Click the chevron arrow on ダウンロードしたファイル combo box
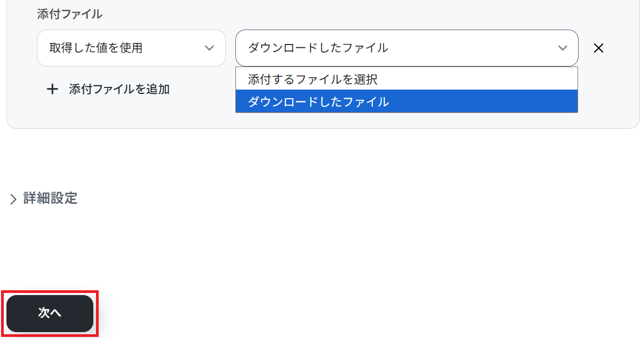The image size is (644, 338). pyautogui.click(x=562, y=48)
